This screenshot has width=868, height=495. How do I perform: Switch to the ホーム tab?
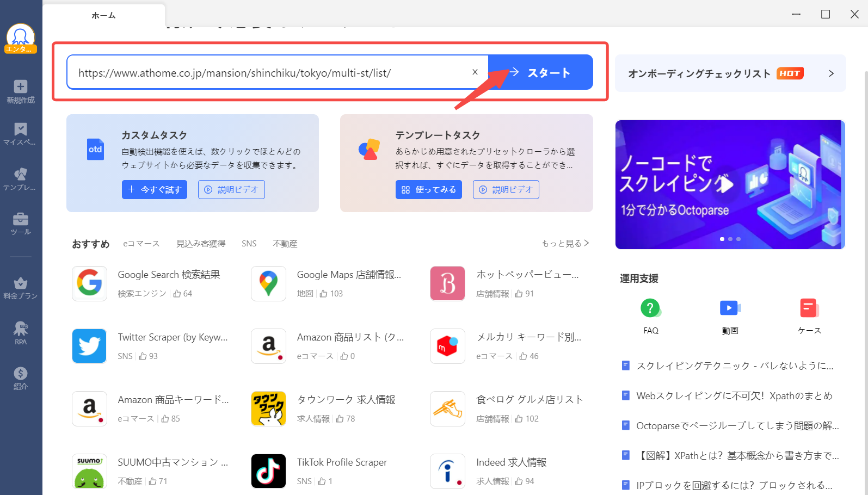[x=103, y=15]
